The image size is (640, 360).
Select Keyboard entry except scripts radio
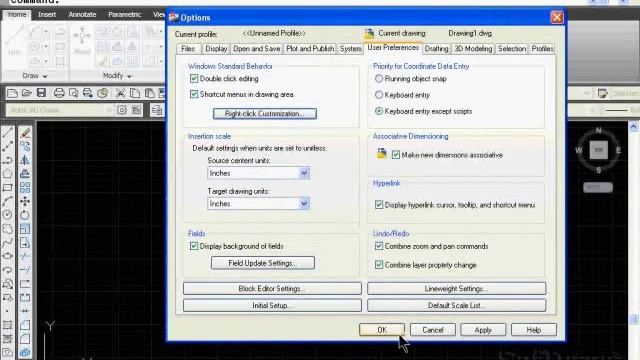pyautogui.click(x=379, y=111)
